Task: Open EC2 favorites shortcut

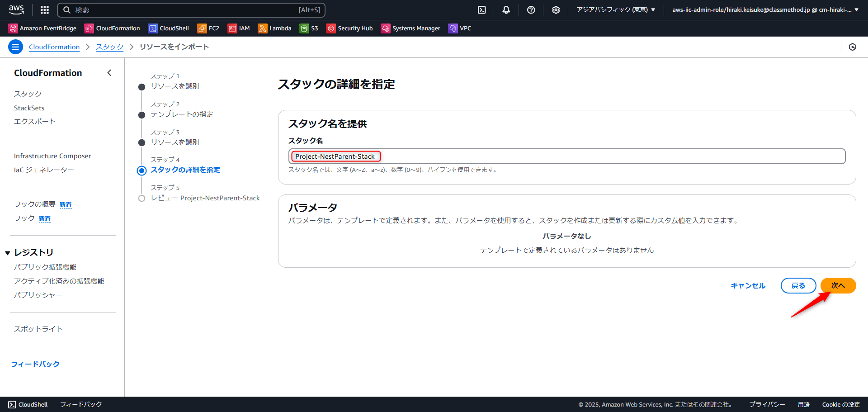Action: coord(208,28)
